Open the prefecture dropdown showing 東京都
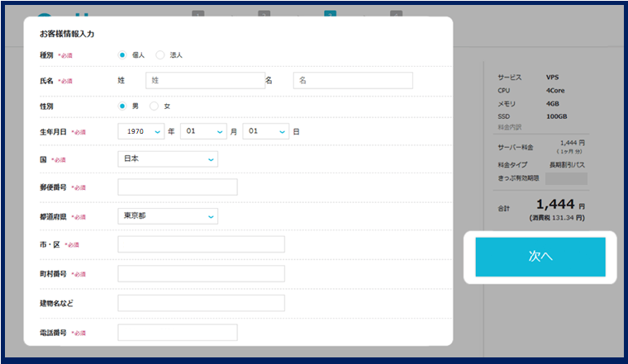This screenshot has height=364, width=628. coord(168,216)
